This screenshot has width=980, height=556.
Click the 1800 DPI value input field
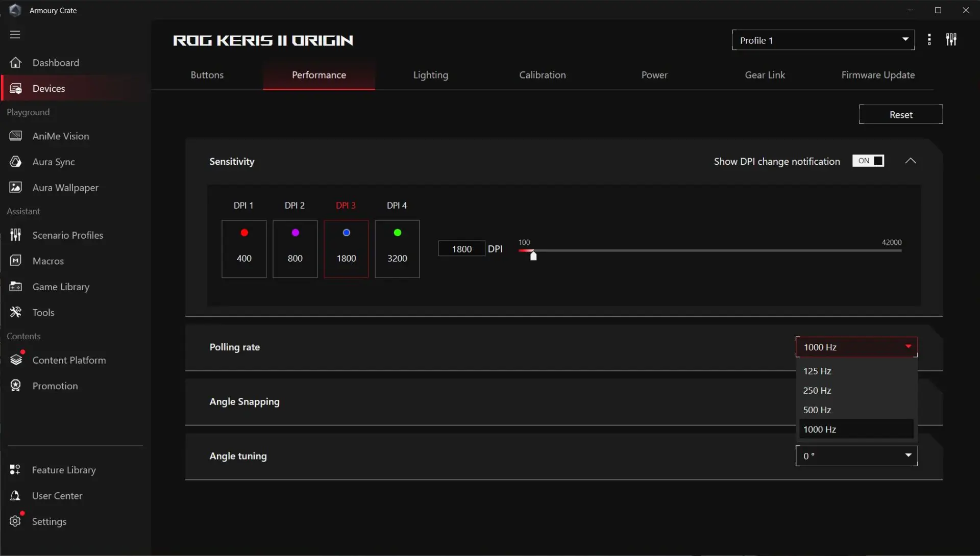tap(461, 249)
